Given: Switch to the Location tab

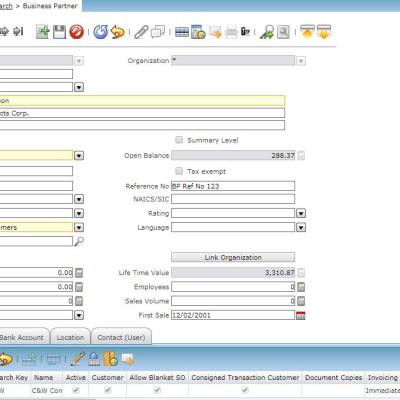Looking at the screenshot, I should (70, 337).
